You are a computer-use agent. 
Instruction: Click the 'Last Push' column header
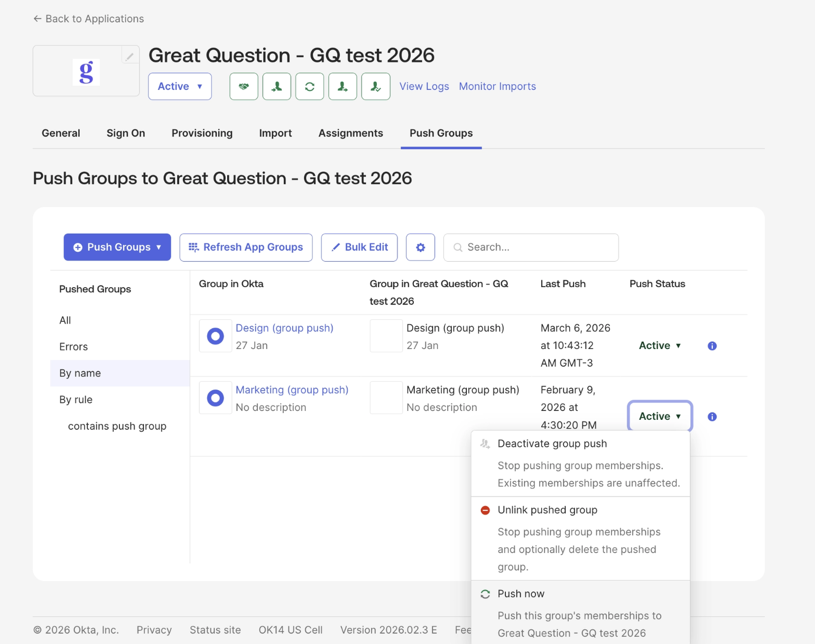(x=563, y=284)
